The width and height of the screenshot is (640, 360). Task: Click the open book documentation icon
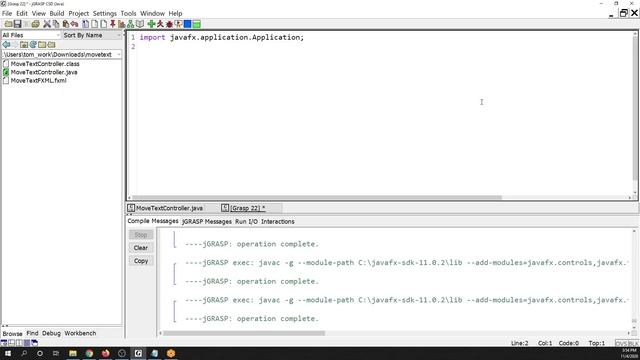point(140,24)
